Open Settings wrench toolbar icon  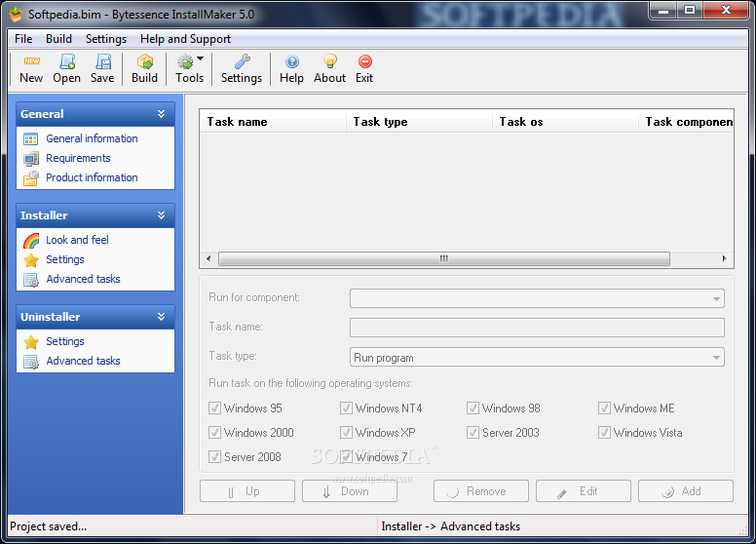242,61
